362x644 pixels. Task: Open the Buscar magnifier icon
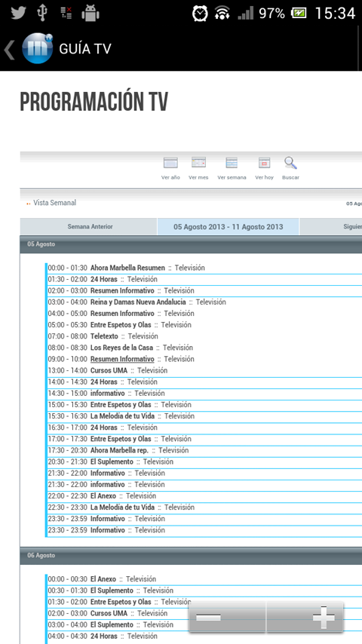pos(290,163)
